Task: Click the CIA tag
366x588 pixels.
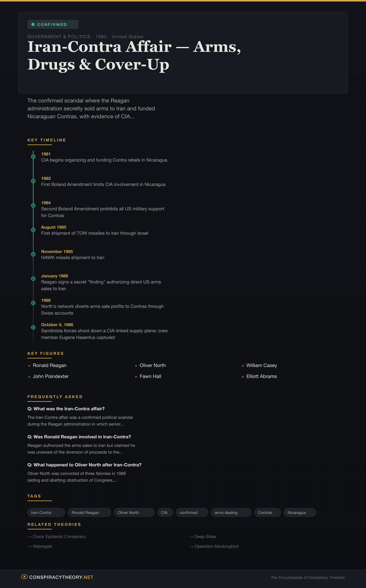Action: coord(165,512)
